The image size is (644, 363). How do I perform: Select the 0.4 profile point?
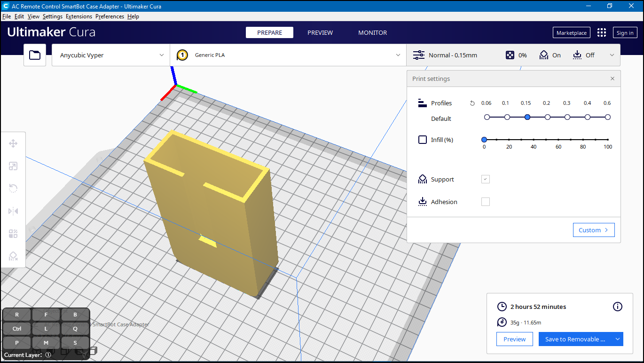pyautogui.click(x=588, y=117)
